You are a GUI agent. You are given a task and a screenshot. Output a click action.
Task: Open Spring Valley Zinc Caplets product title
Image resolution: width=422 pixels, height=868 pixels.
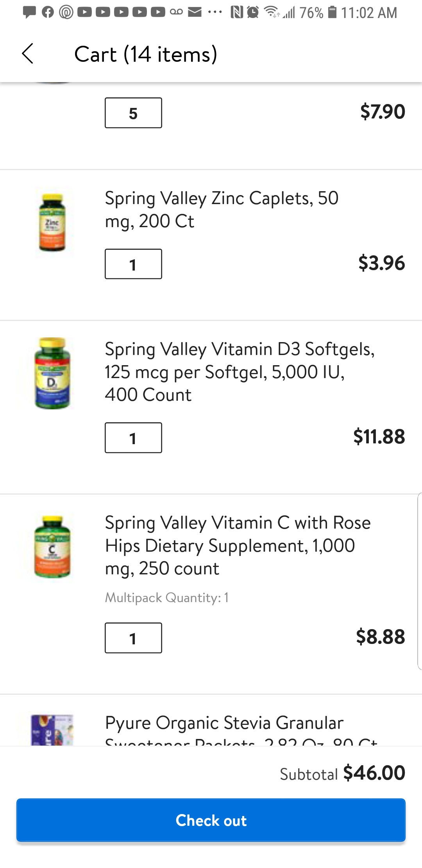click(222, 210)
